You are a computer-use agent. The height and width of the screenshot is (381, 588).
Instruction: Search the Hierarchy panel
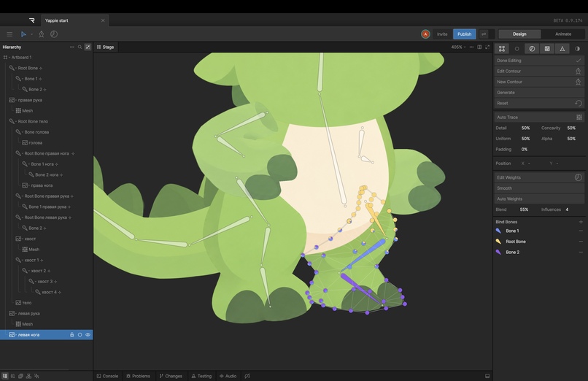[x=80, y=47]
